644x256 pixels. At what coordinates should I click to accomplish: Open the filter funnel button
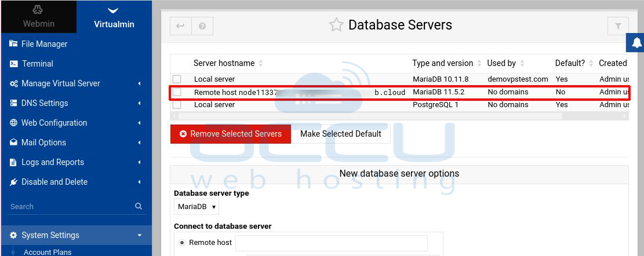618,26
